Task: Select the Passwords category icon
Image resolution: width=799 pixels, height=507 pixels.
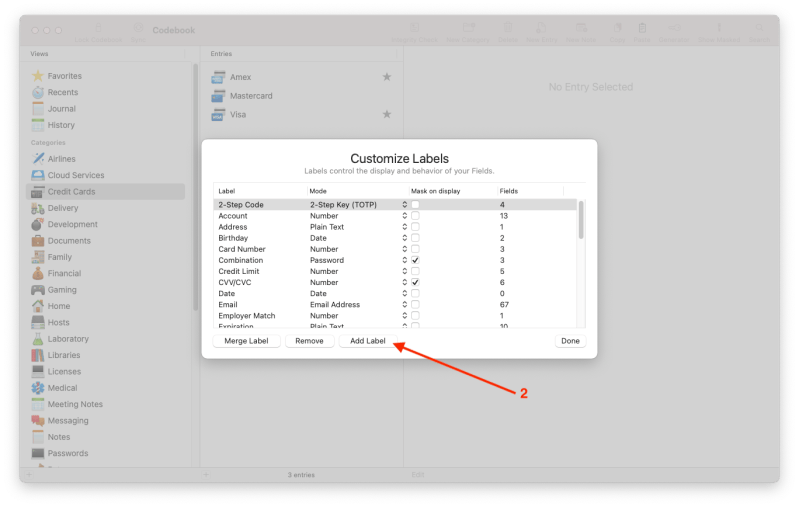Action: click(x=38, y=453)
